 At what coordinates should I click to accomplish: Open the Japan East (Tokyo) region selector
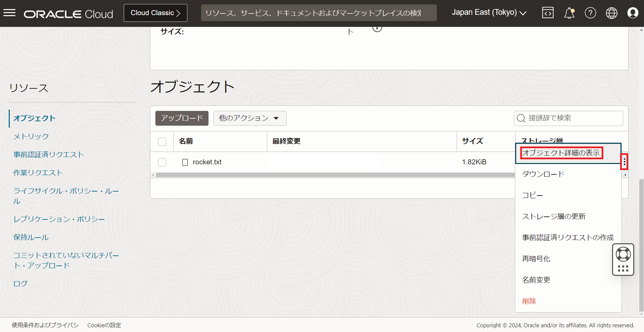pos(489,12)
